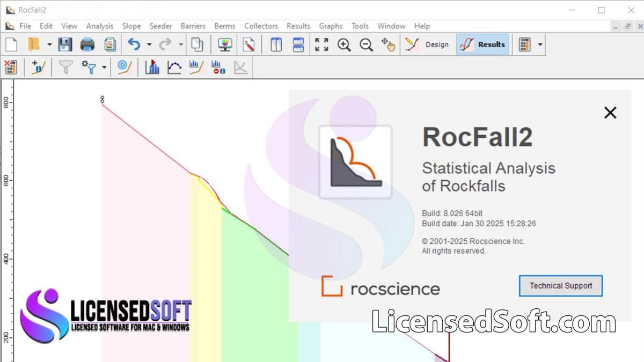The image size is (644, 362).
Task: Minimize the inner document window
Action: point(615,26)
